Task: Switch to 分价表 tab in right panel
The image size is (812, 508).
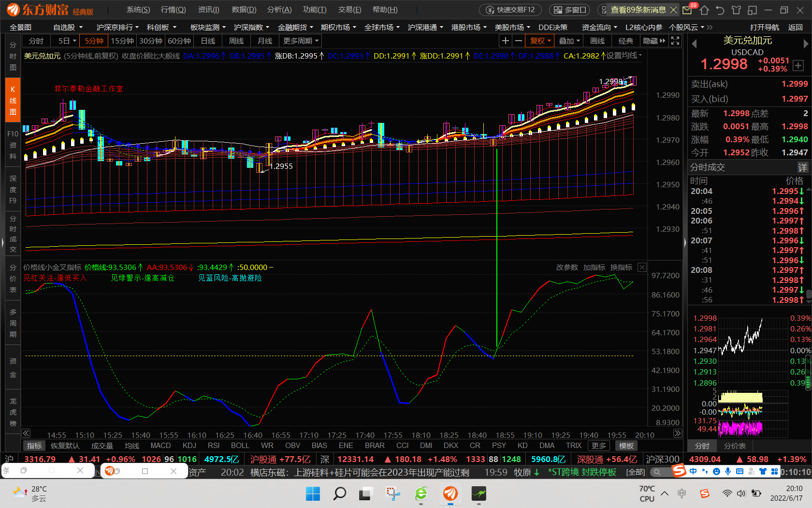Action: [735, 446]
